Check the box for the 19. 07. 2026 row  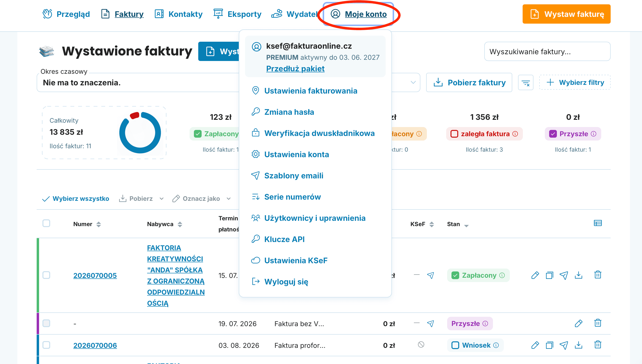[x=46, y=323]
